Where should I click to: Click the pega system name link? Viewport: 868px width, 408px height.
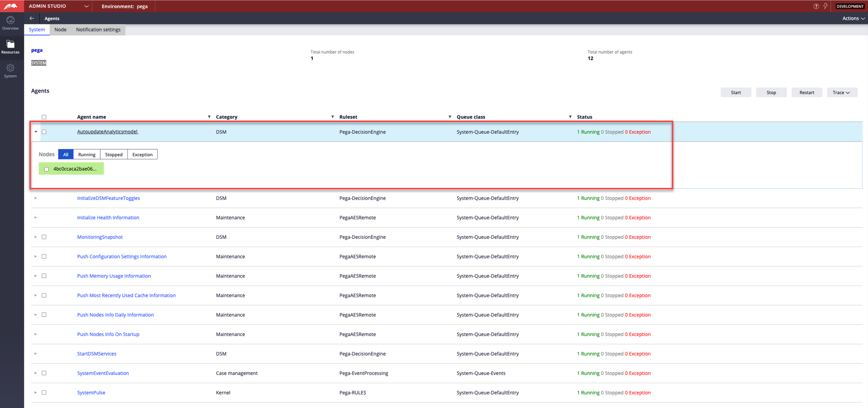[x=37, y=50]
